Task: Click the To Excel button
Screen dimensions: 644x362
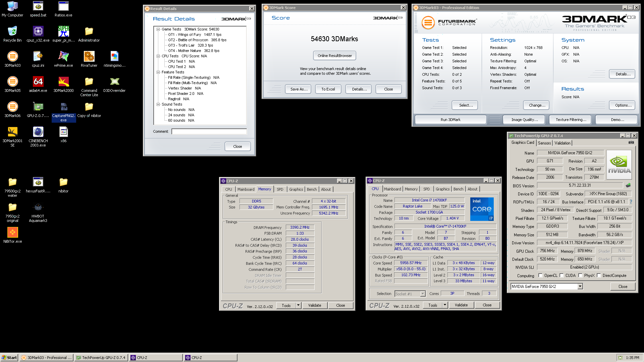Action: pyautogui.click(x=328, y=89)
